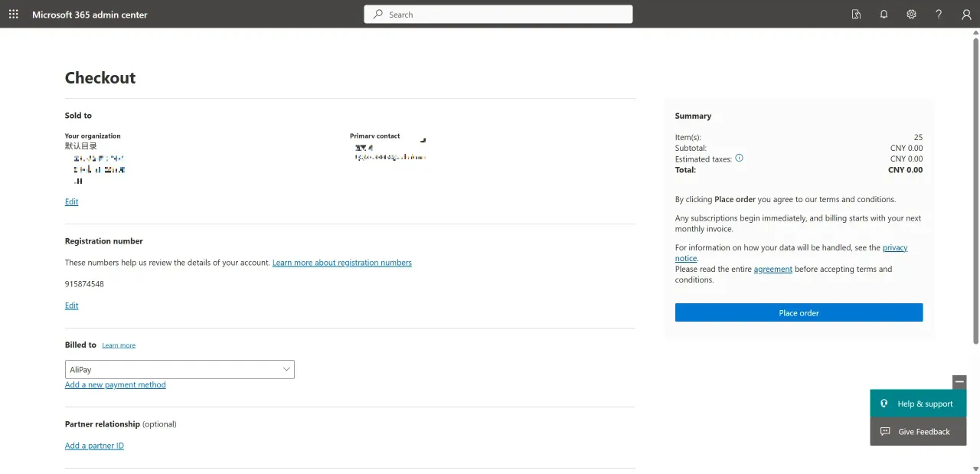The height and width of the screenshot is (474, 980).
Task: Open the app launcher waffle menu
Action: pyautogui.click(x=14, y=15)
